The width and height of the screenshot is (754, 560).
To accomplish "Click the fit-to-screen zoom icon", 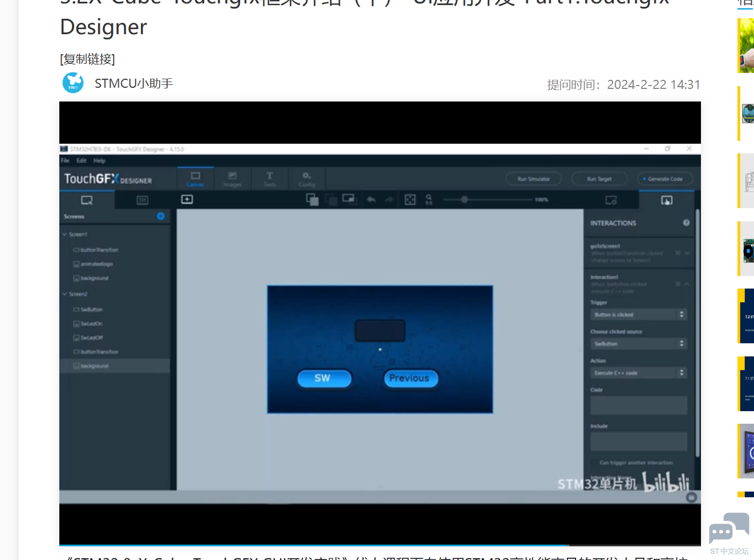I will pos(410,200).
